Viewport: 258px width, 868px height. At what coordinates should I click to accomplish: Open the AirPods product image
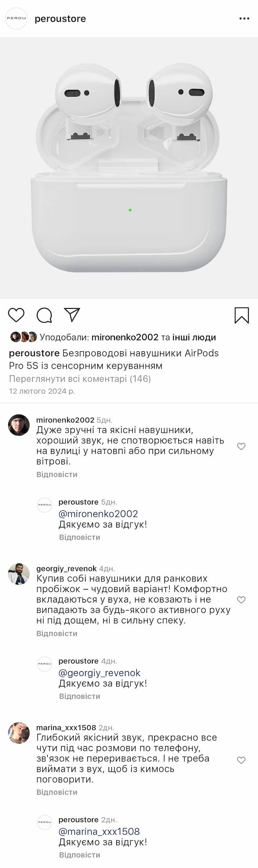(129, 168)
